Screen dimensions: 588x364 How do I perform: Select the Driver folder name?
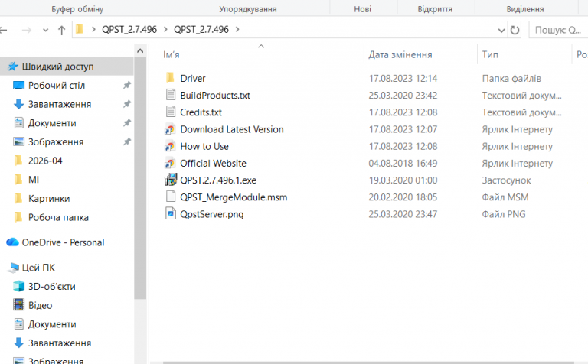(x=193, y=78)
